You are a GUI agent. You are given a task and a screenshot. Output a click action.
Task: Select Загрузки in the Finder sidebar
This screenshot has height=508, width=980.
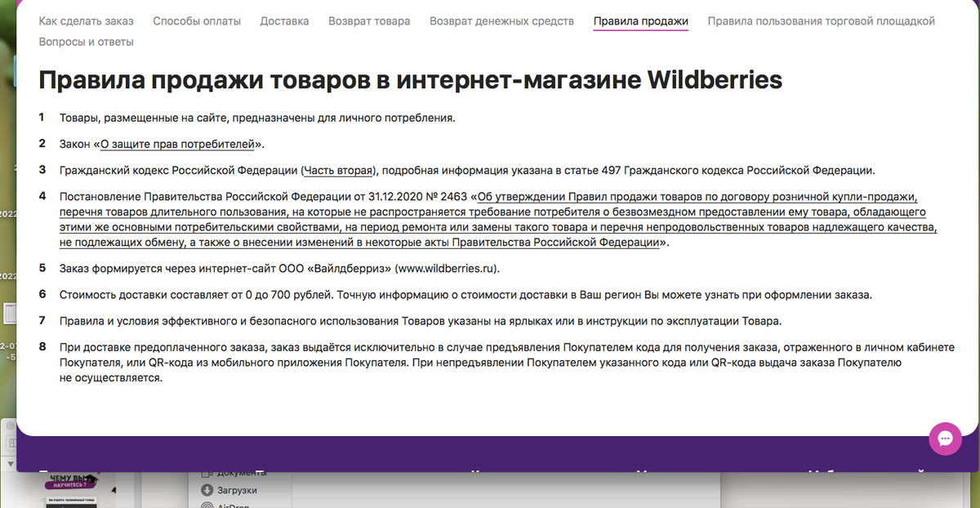(237, 490)
